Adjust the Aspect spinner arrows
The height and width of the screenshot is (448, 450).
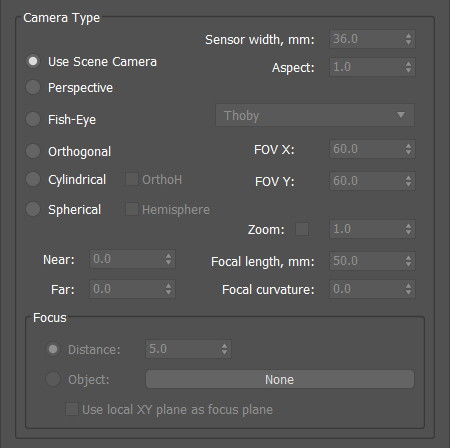point(408,67)
